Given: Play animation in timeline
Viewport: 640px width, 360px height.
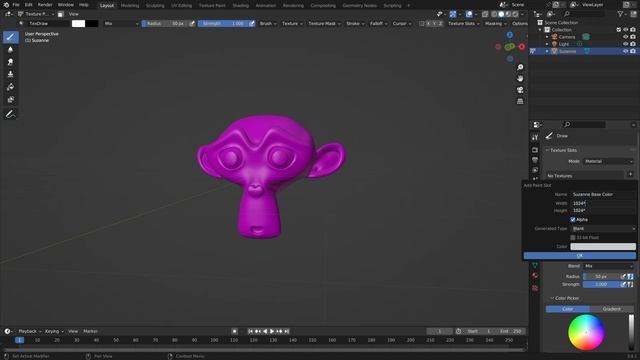Looking at the screenshot, I should (272, 331).
